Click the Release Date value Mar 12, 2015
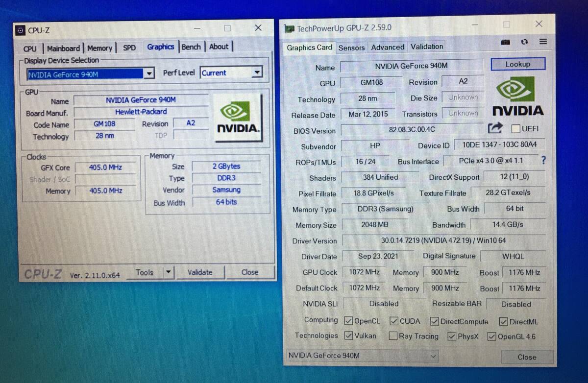Viewport: 588px width, 383px height. pyautogui.click(x=368, y=114)
